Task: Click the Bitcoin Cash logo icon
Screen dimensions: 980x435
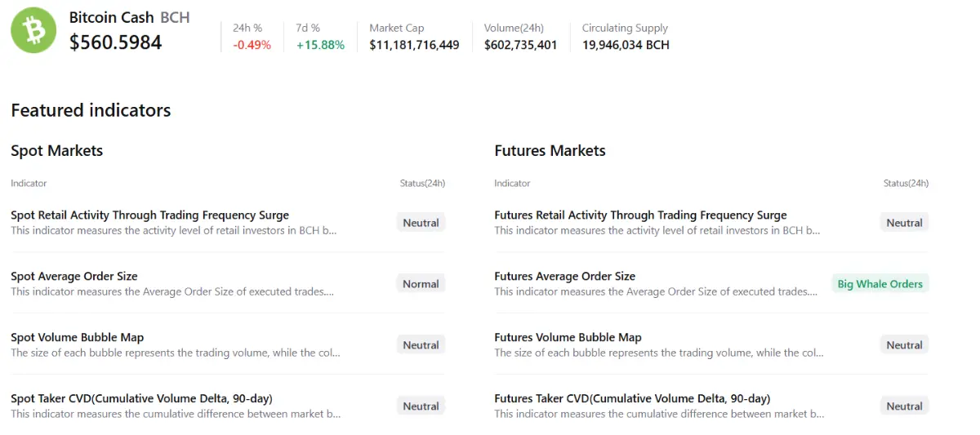Action: click(33, 31)
